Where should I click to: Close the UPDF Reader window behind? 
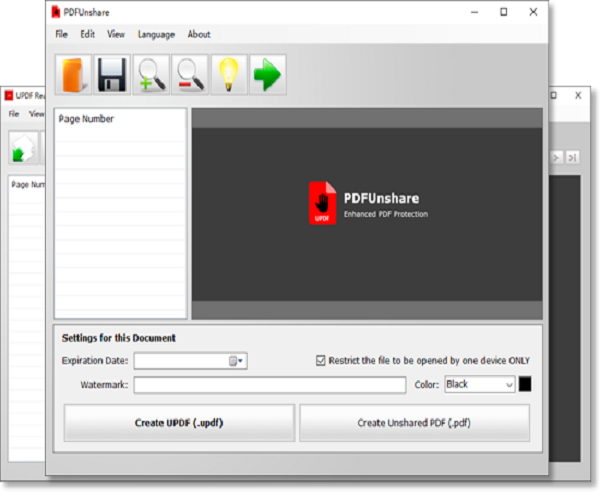(x=578, y=95)
